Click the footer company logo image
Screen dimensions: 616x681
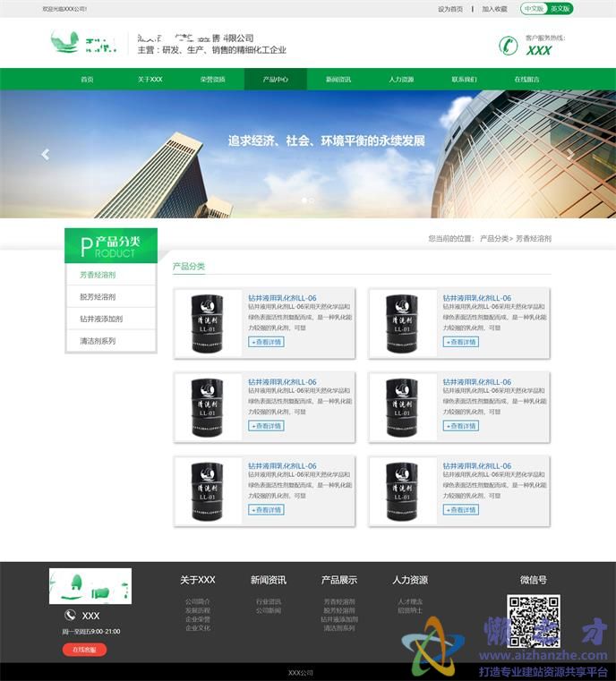coord(90,586)
